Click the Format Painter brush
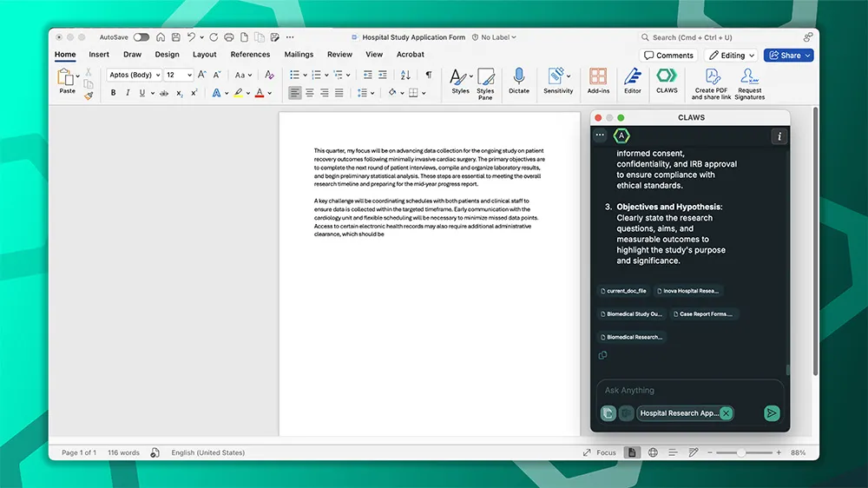 pos(89,96)
